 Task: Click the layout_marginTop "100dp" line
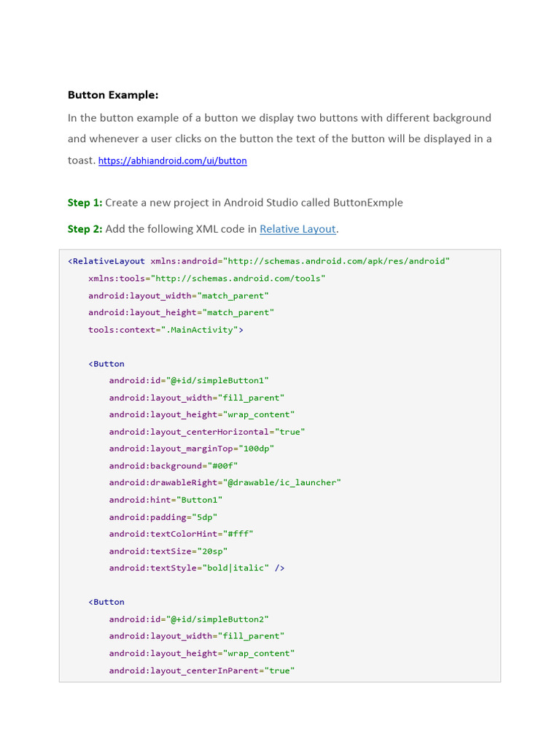[192, 449]
